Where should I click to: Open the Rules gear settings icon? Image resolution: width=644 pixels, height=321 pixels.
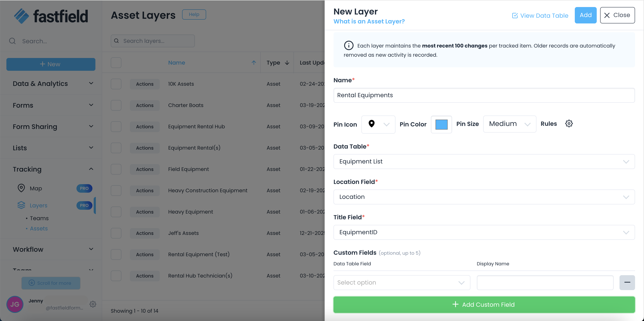(x=569, y=124)
